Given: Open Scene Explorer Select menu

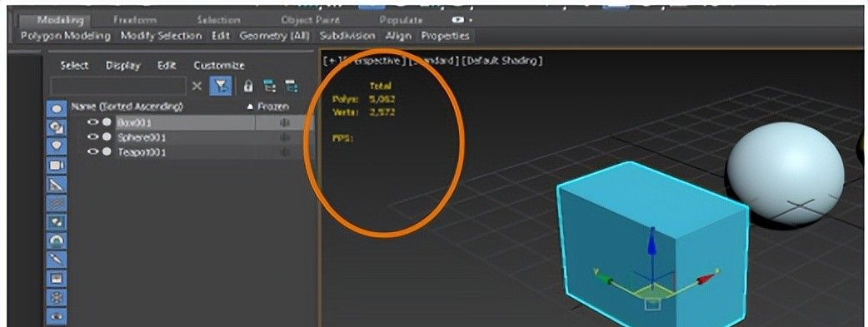Looking at the screenshot, I should (74, 65).
